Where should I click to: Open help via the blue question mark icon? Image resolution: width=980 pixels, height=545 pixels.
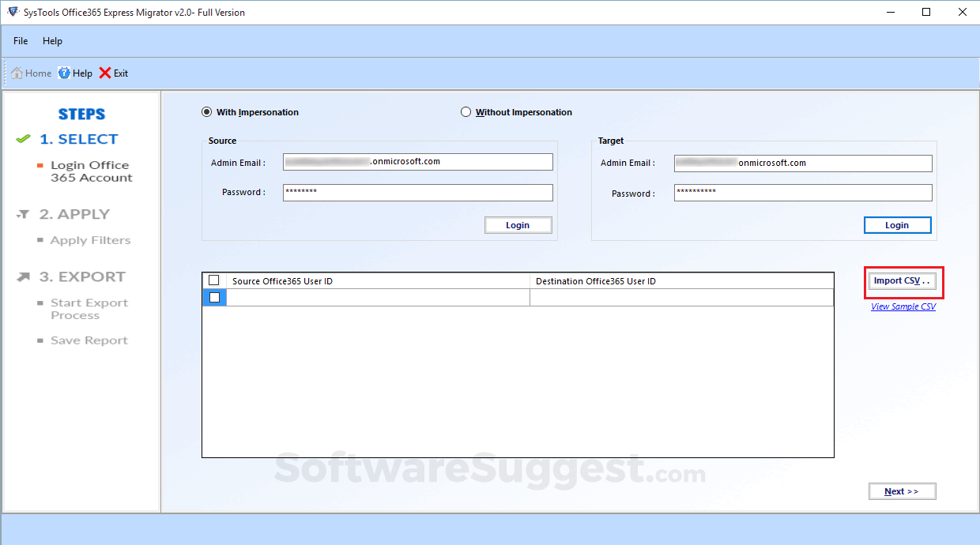click(62, 73)
